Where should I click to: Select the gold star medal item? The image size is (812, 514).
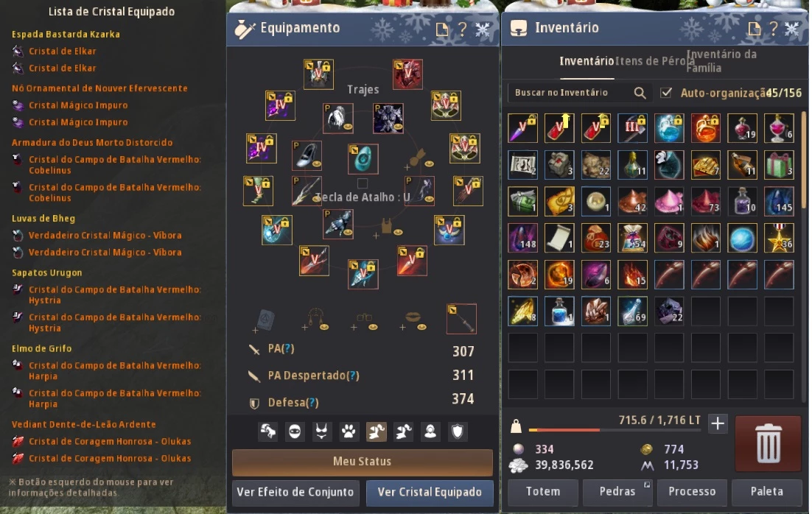click(x=779, y=238)
